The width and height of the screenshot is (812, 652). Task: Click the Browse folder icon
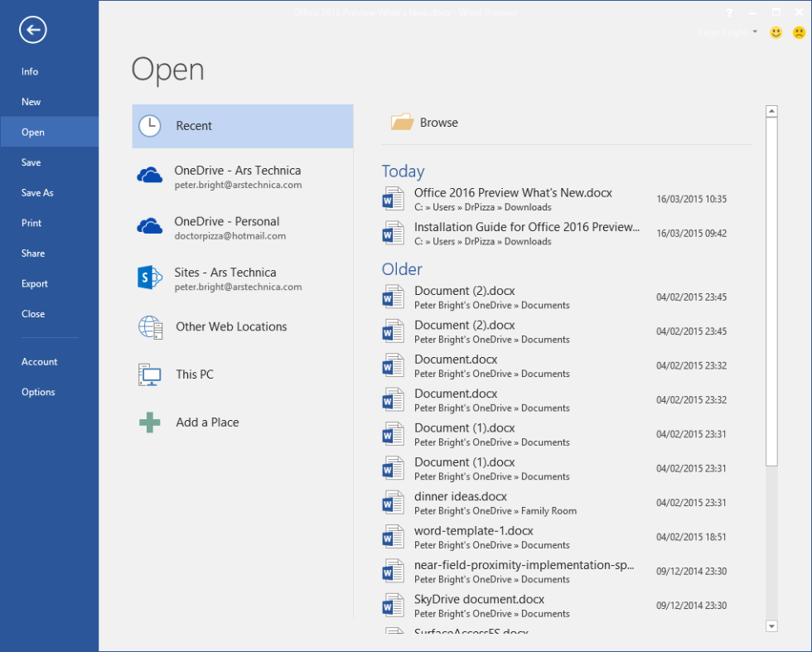[403, 123]
